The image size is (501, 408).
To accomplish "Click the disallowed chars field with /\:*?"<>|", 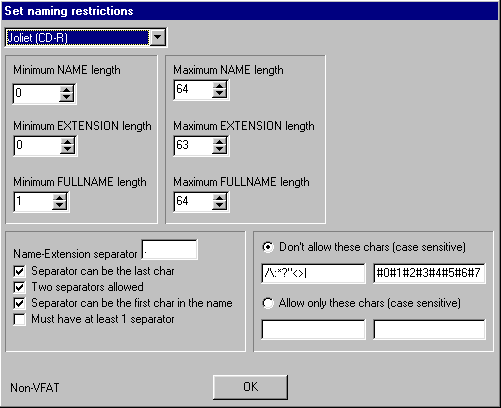I will [313, 273].
